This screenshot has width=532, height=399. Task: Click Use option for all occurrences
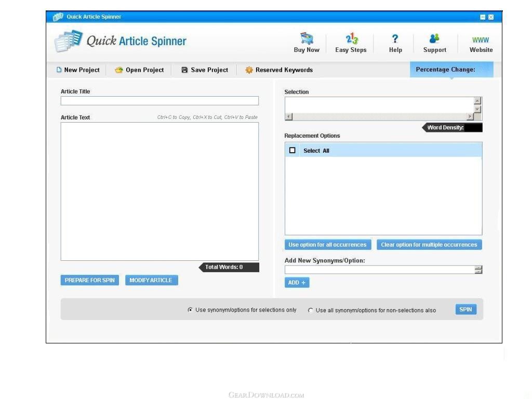pyautogui.click(x=328, y=245)
